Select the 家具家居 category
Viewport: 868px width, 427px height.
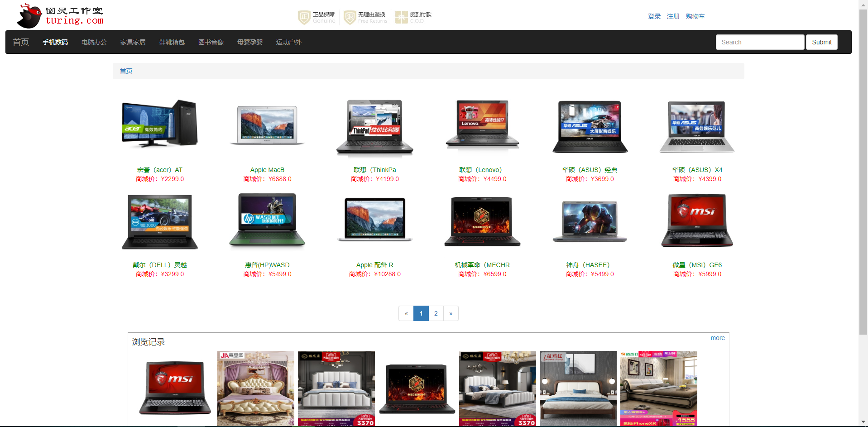133,42
